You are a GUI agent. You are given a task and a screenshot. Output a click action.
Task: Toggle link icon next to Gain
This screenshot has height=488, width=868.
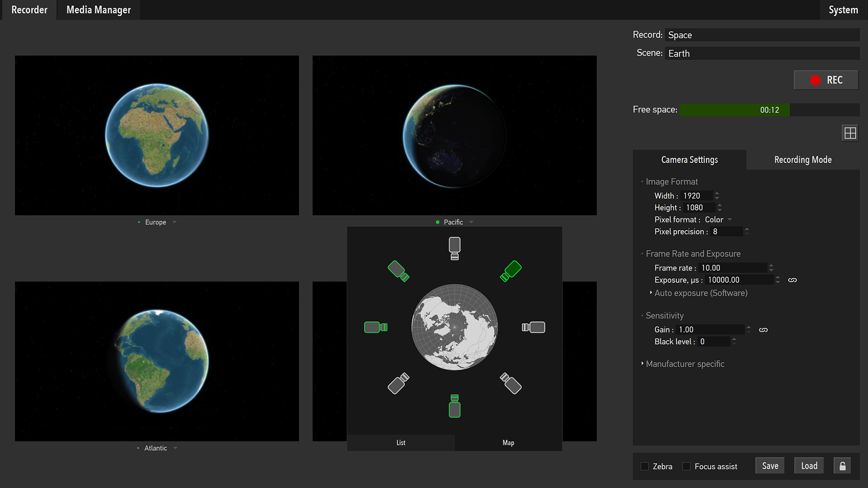point(763,330)
